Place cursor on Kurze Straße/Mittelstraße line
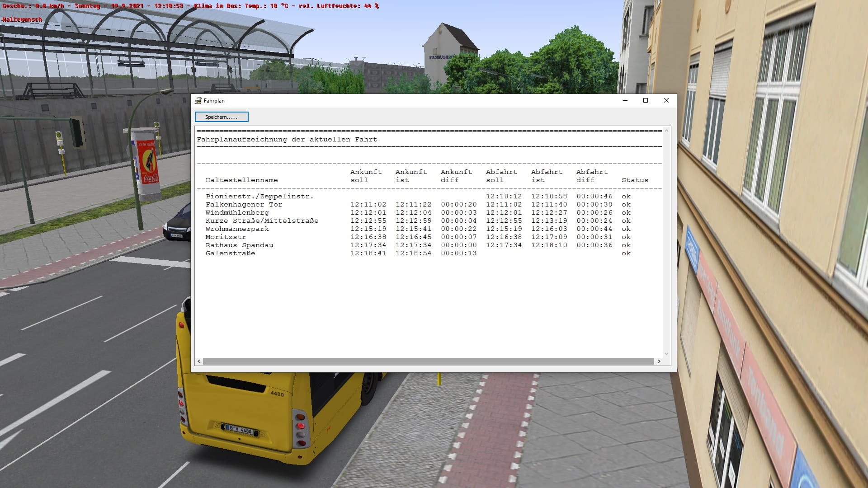The image size is (868, 488). pyautogui.click(x=262, y=221)
